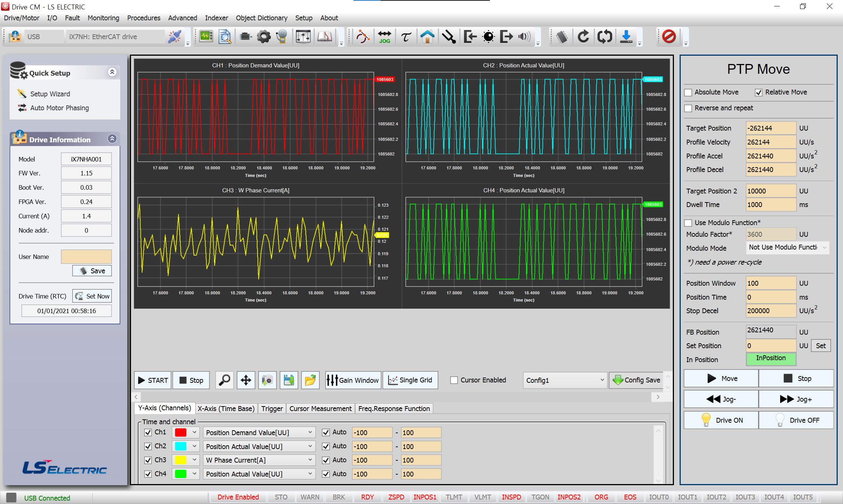Check Reverse and repeat option
The width and height of the screenshot is (843, 504).
pos(688,108)
